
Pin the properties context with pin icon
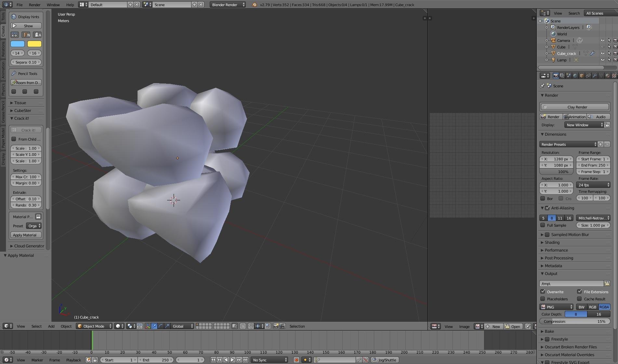coord(542,86)
